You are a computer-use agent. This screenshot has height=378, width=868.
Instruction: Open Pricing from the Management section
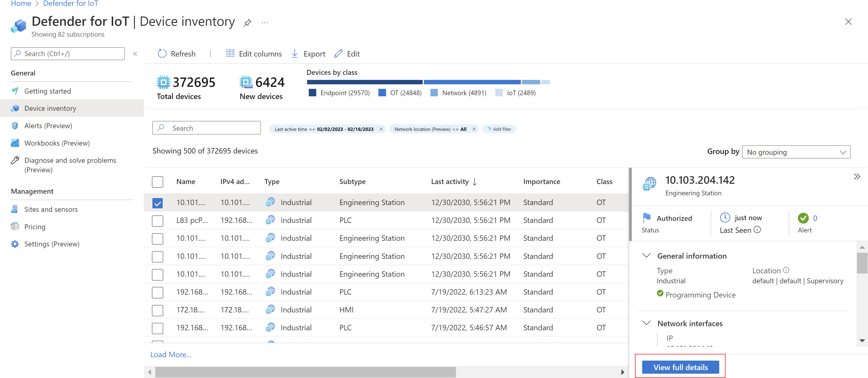click(35, 226)
